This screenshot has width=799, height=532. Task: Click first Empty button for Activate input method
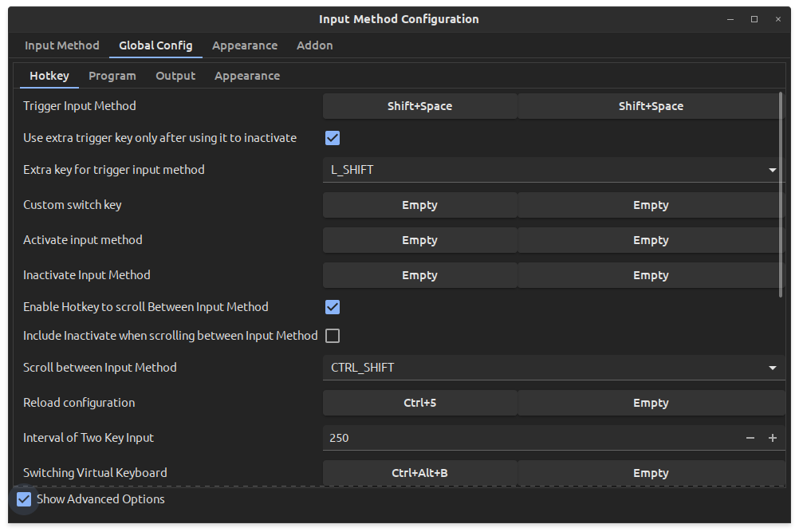pyautogui.click(x=420, y=240)
